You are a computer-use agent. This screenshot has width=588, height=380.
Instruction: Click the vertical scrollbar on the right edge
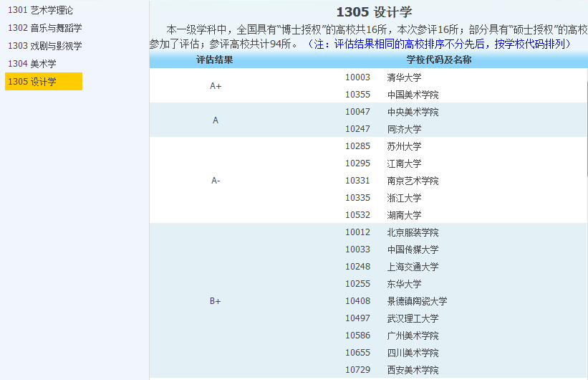pos(587,129)
